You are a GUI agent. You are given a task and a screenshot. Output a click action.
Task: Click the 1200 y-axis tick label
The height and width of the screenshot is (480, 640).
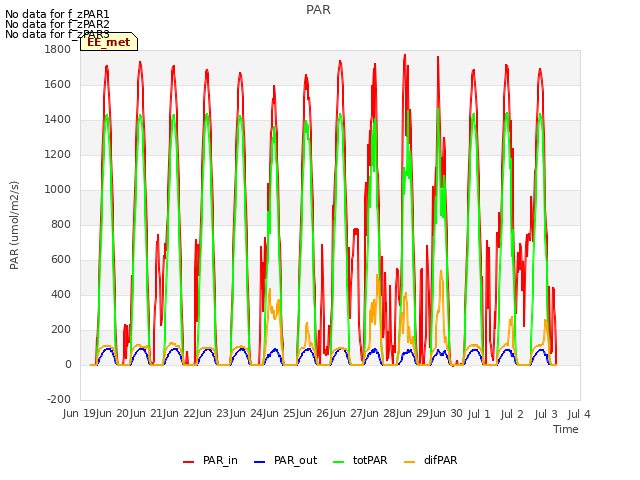[58, 155]
